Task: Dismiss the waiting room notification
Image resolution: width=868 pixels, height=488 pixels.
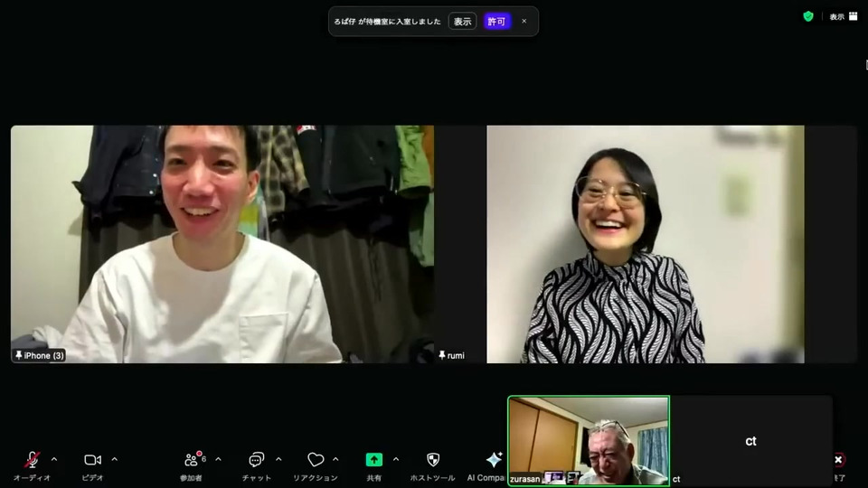Action: [x=524, y=22]
